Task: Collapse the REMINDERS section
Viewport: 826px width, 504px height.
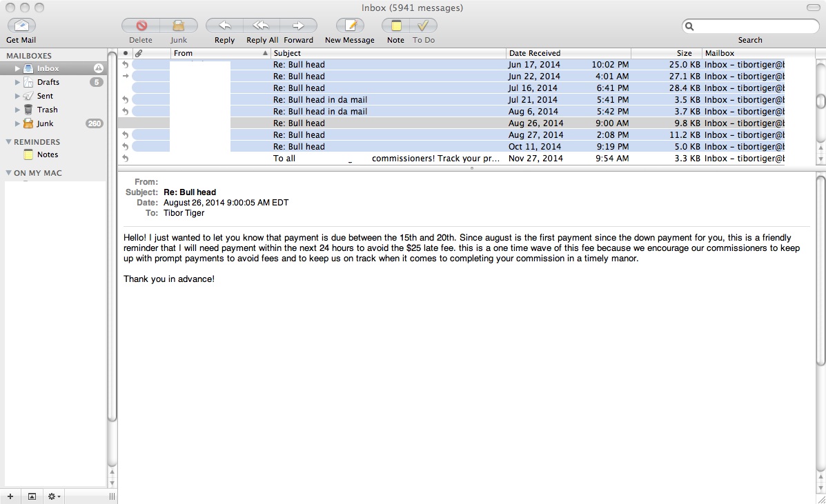Action: point(9,142)
